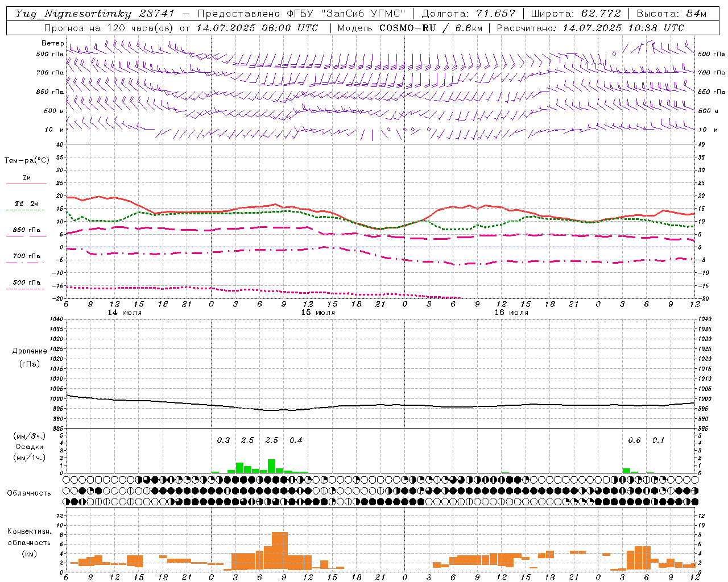Click the green dashed Td 2м legend line
Image resolution: width=728 pixels, height=582 pixels.
[25, 210]
